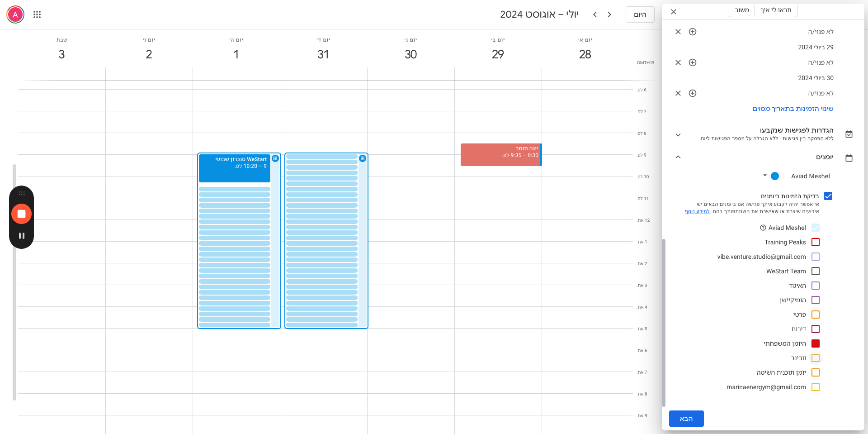Enable the יומן תוכנית השיטה checkbox
Screen dimensions: 868x434
point(816,372)
